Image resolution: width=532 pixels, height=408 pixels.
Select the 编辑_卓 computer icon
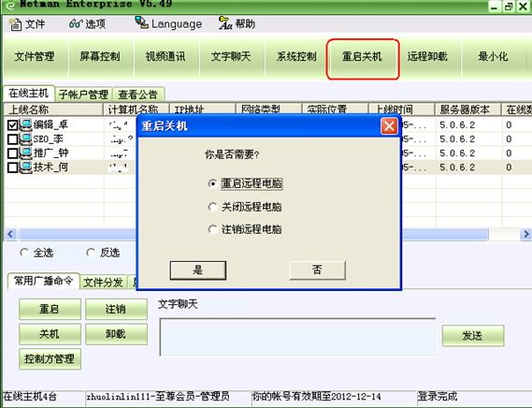point(25,124)
